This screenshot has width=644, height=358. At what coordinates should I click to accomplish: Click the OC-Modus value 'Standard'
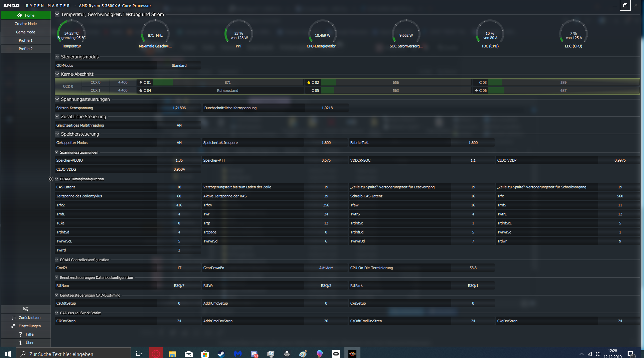(179, 65)
